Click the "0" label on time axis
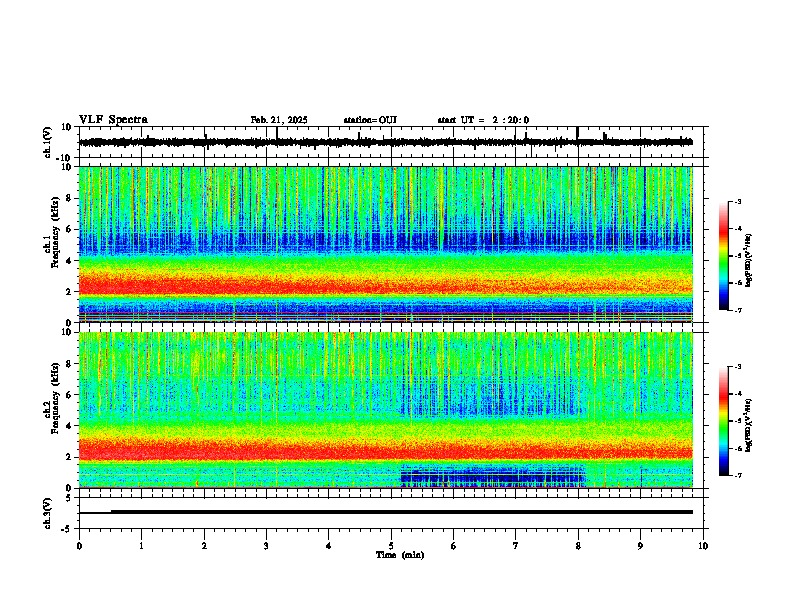The height and width of the screenshot is (612, 792). coord(79,546)
